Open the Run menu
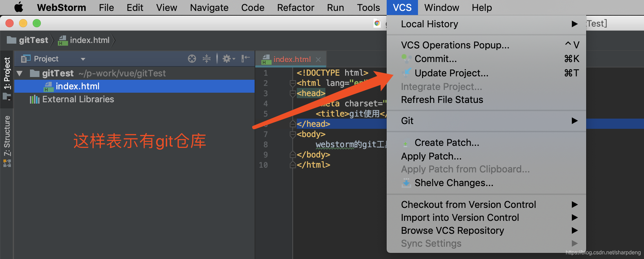This screenshot has height=259, width=644. tap(335, 7)
